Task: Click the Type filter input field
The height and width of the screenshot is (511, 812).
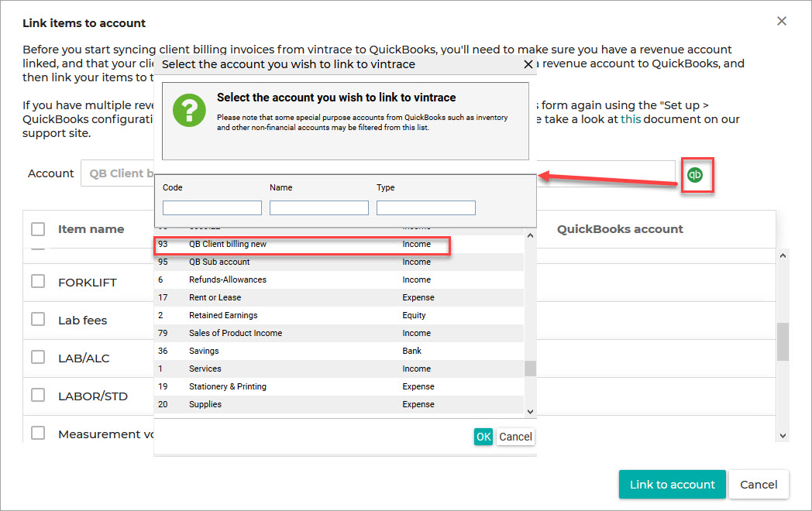Action: 425,207
